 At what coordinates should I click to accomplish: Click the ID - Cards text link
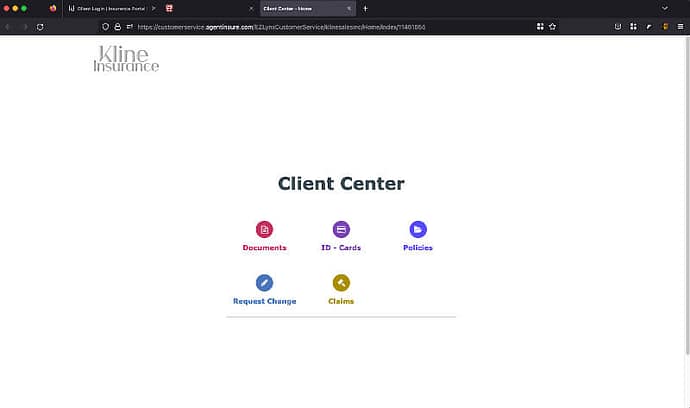pyautogui.click(x=341, y=248)
